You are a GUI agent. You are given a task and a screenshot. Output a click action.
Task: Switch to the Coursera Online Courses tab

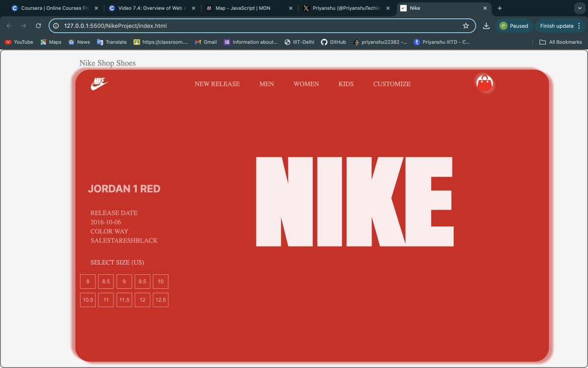click(x=54, y=8)
